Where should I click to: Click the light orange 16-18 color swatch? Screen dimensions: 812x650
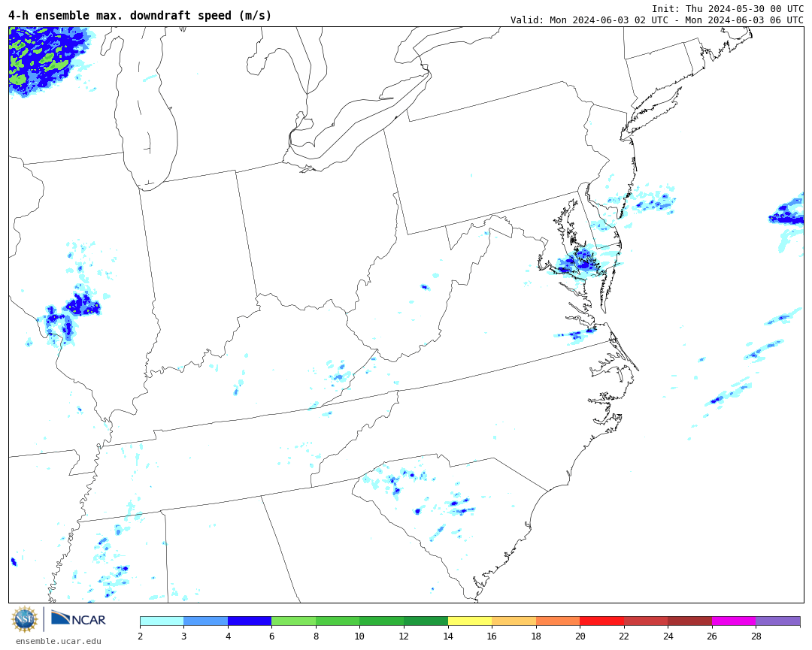coord(514,621)
